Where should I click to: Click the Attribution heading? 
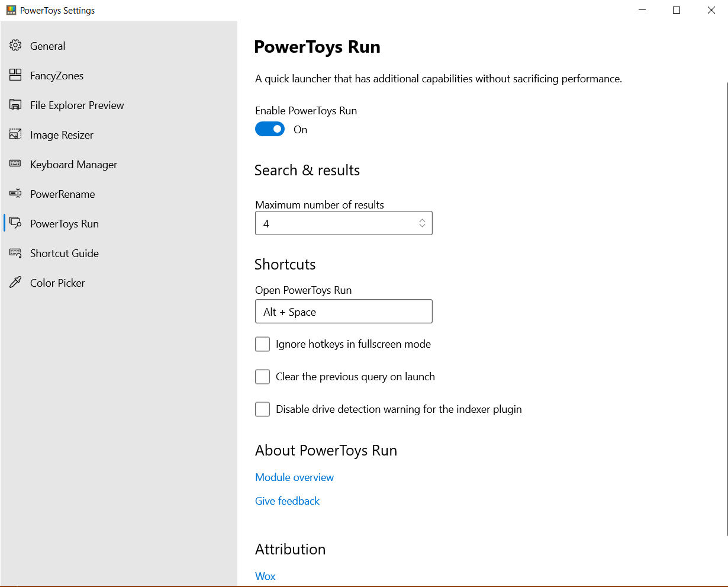tap(291, 550)
